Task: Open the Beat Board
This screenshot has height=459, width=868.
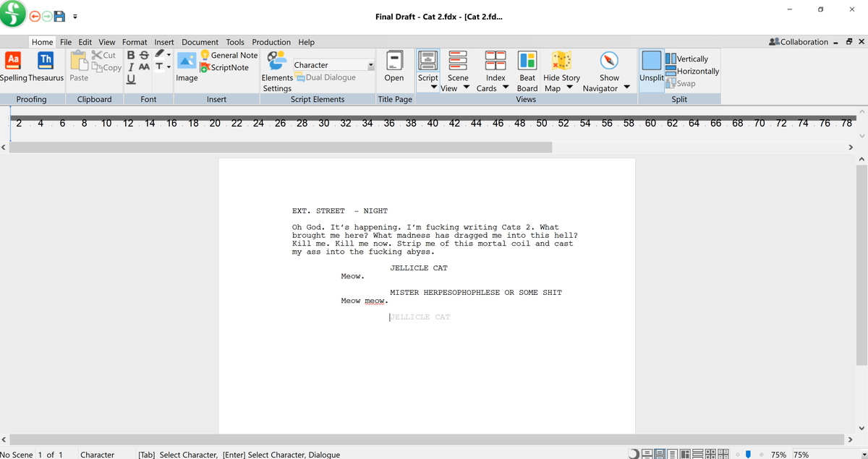Action: tap(527, 71)
